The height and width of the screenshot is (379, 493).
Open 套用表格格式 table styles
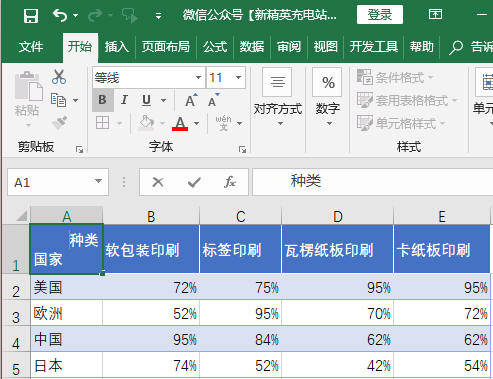click(x=407, y=100)
